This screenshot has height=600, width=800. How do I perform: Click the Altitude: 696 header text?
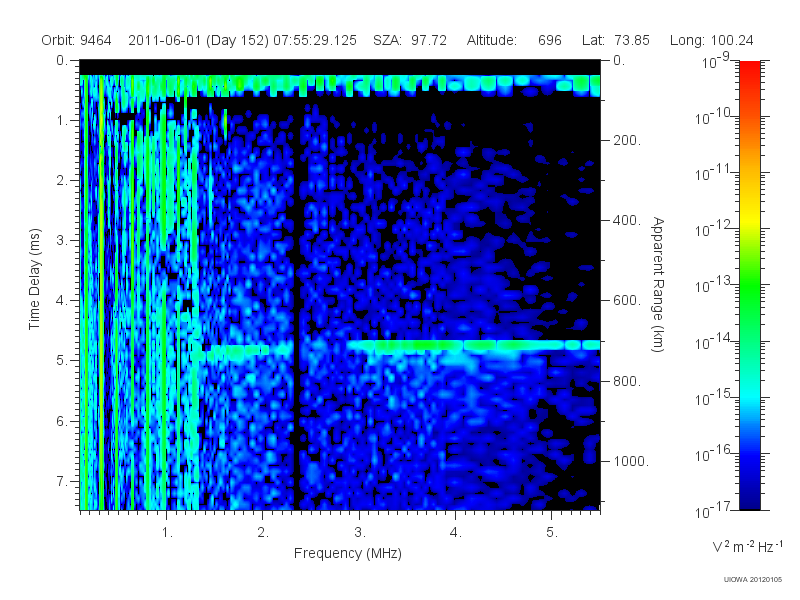tap(514, 40)
